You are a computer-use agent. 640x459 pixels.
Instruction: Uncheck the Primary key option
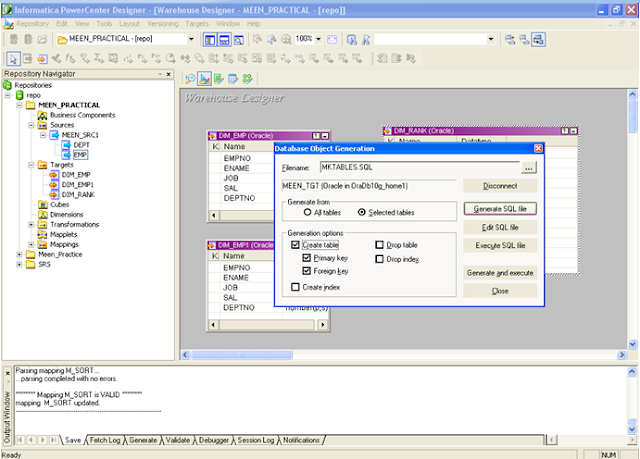pyautogui.click(x=307, y=258)
